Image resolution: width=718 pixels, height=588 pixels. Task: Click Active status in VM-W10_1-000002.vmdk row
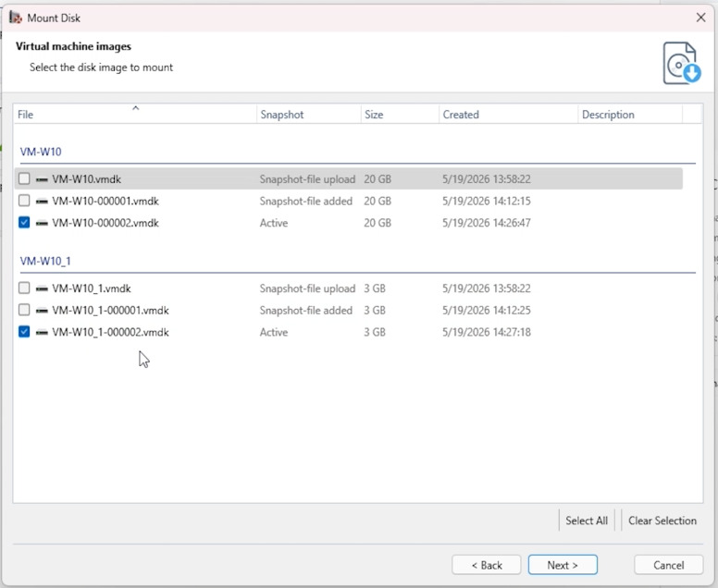point(274,332)
